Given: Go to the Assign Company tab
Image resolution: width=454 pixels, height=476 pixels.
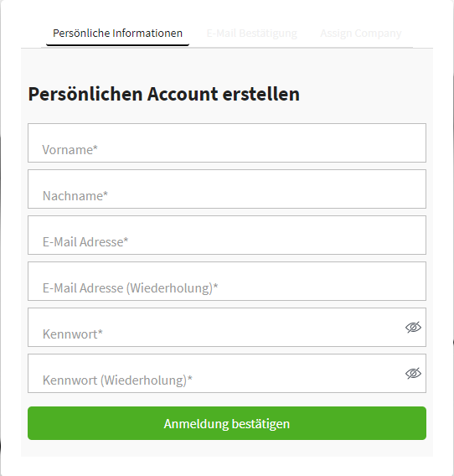Looking at the screenshot, I should (360, 33).
